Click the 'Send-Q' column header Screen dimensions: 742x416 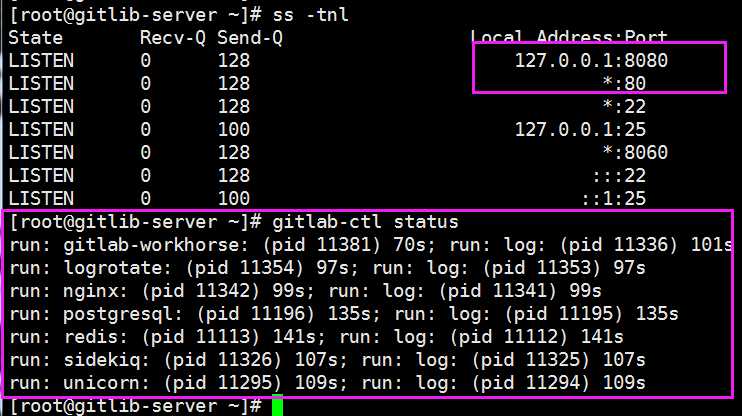click(x=250, y=37)
